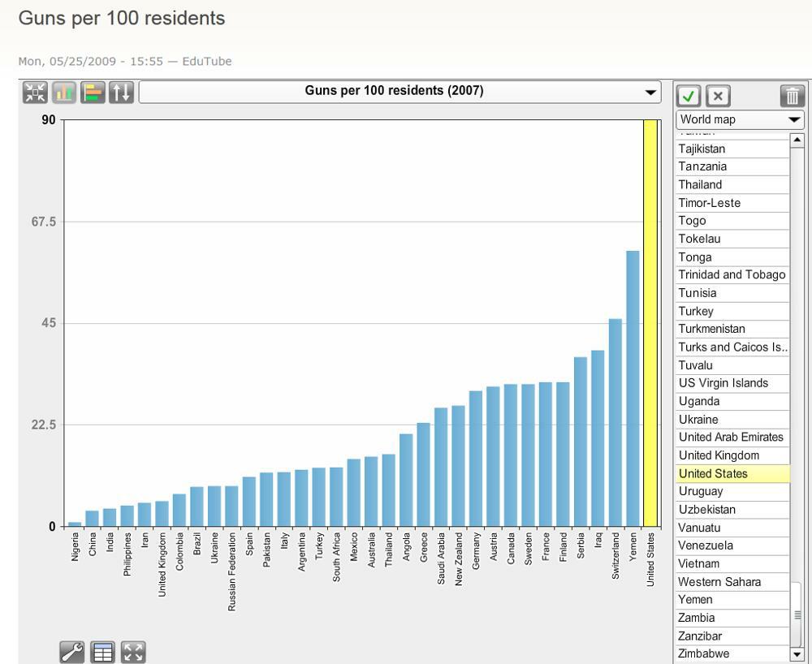Uncheck all with the X button
The height and width of the screenshot is (664, 812).
coord(718,97)
